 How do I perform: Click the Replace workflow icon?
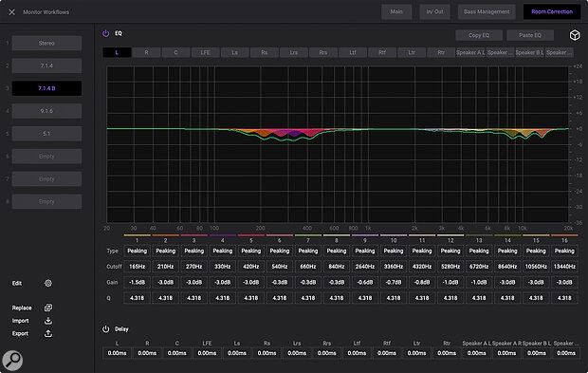48,308
